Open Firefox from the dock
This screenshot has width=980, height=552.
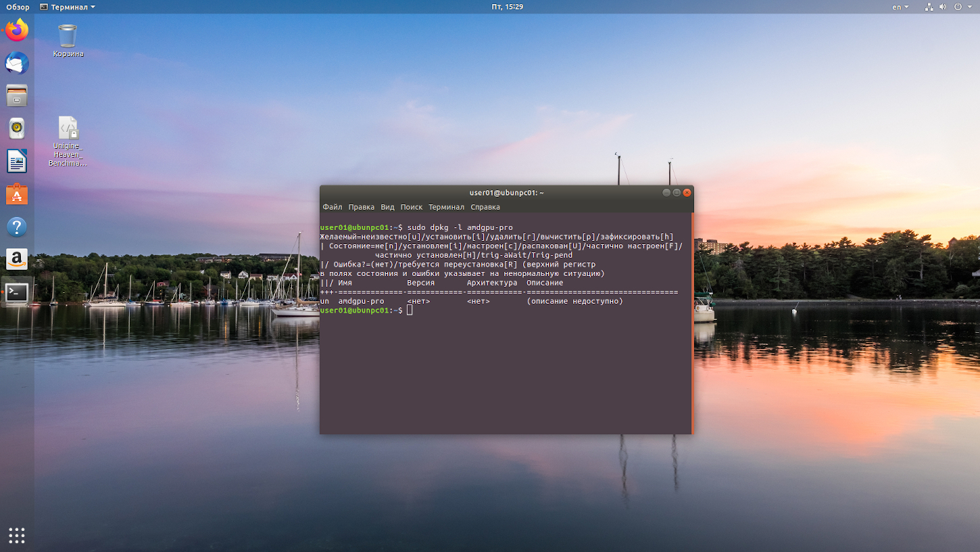pyautogui.click(x=17, y=30)
